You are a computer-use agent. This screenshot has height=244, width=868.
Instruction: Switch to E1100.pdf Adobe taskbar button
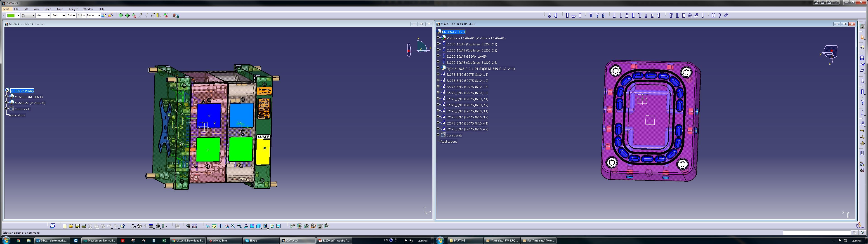tap(334, 241)
